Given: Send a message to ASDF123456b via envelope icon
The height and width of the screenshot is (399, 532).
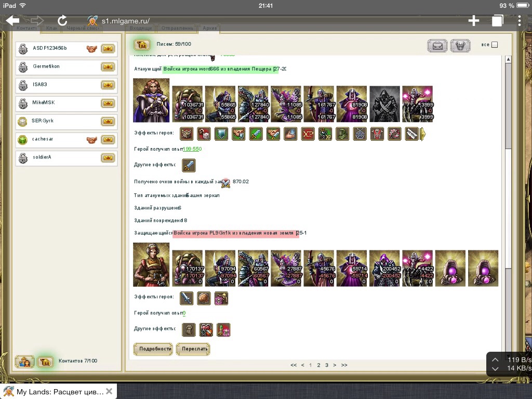Looking at the screenshot, I should click(x=108, y=49).
